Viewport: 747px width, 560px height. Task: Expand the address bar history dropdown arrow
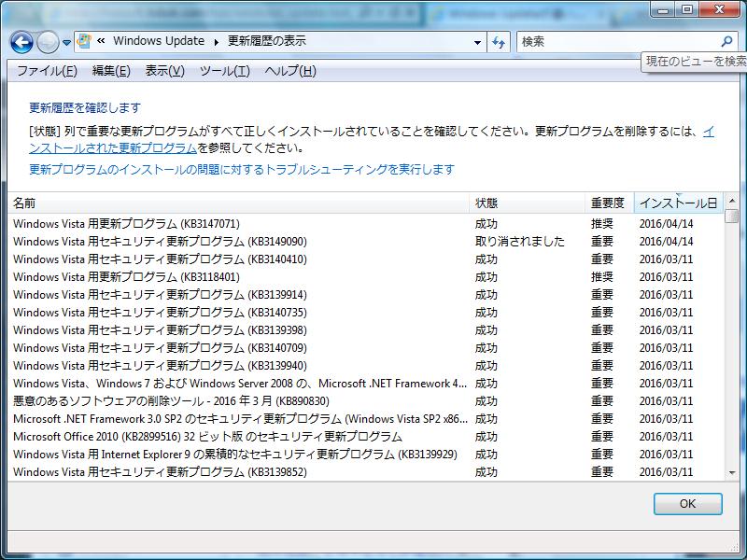click(x=477, y=42)
